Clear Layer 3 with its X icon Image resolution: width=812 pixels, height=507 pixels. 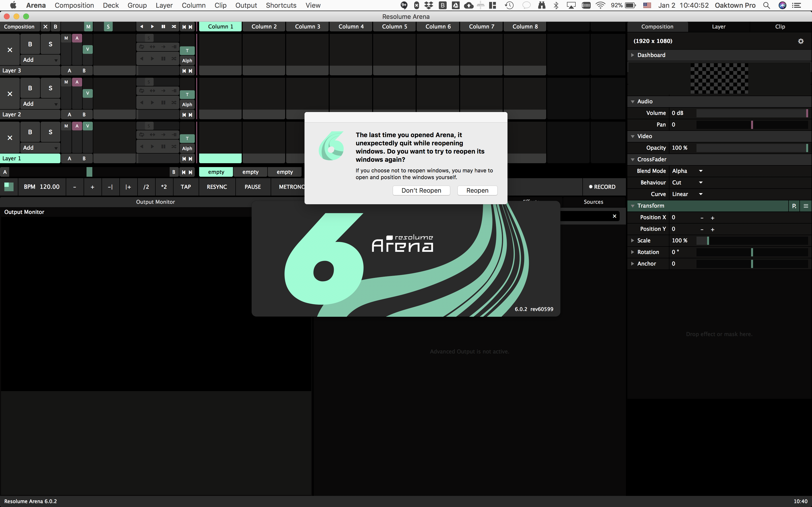coord(10,50)
